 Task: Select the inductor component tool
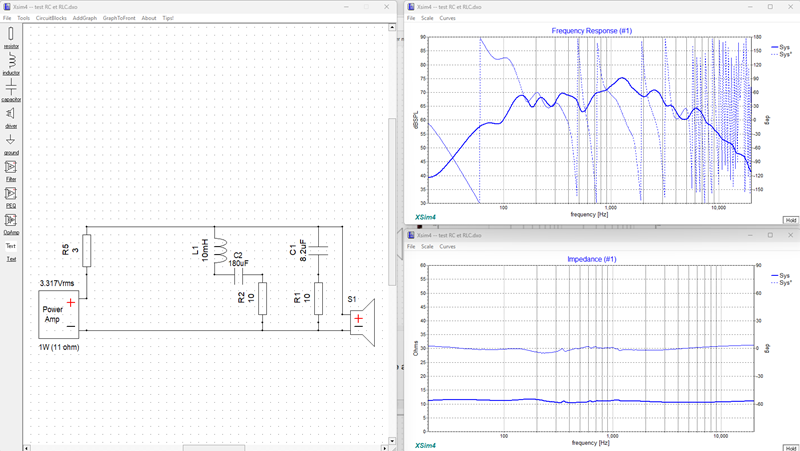click(11, 64)
